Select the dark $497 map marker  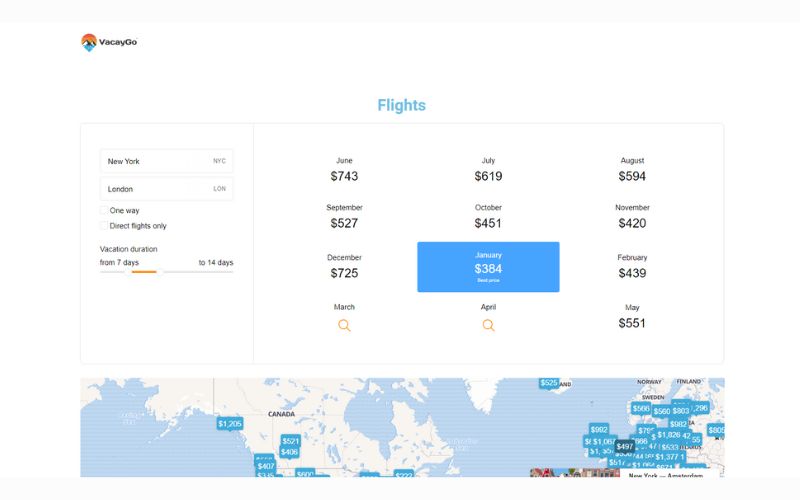(x=624, y=446)
